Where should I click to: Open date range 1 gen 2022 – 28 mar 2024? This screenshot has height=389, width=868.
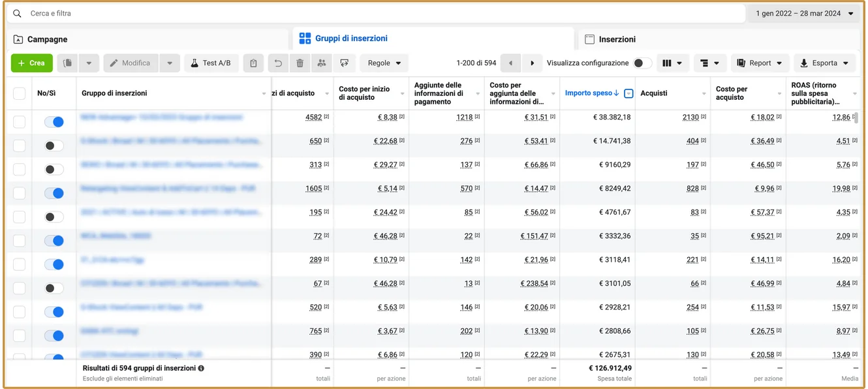click(x=804, y=14)
